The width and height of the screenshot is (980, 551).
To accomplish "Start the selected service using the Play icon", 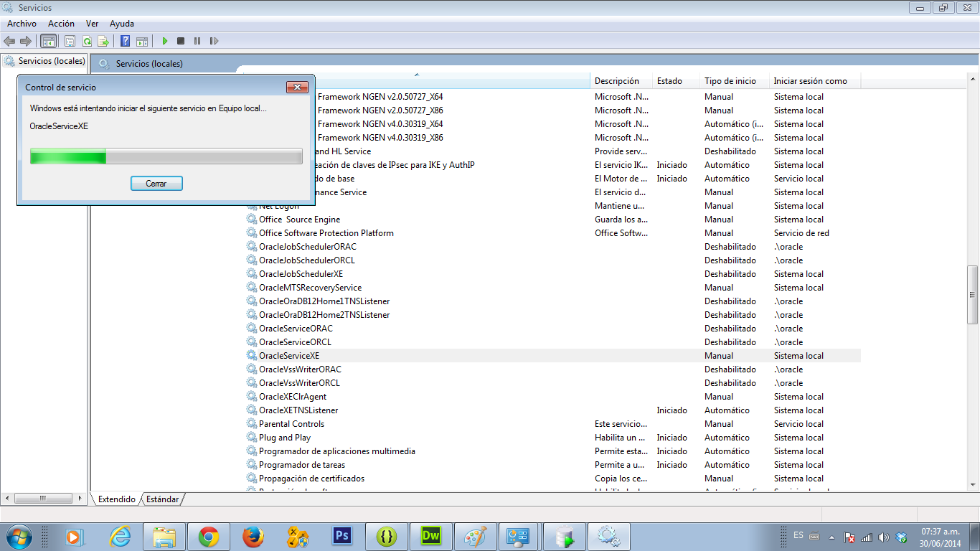I will coord(166,41).
